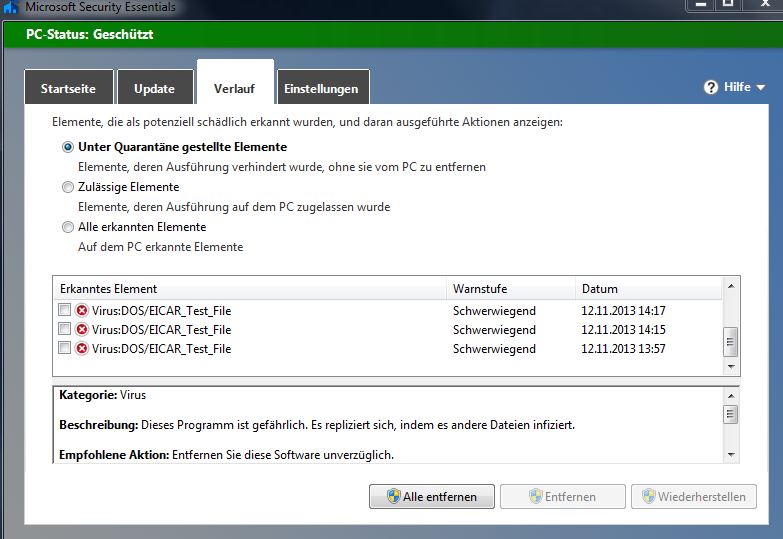
Task: Open the Hilfe dropdown arrow
Action: (761, 87)
